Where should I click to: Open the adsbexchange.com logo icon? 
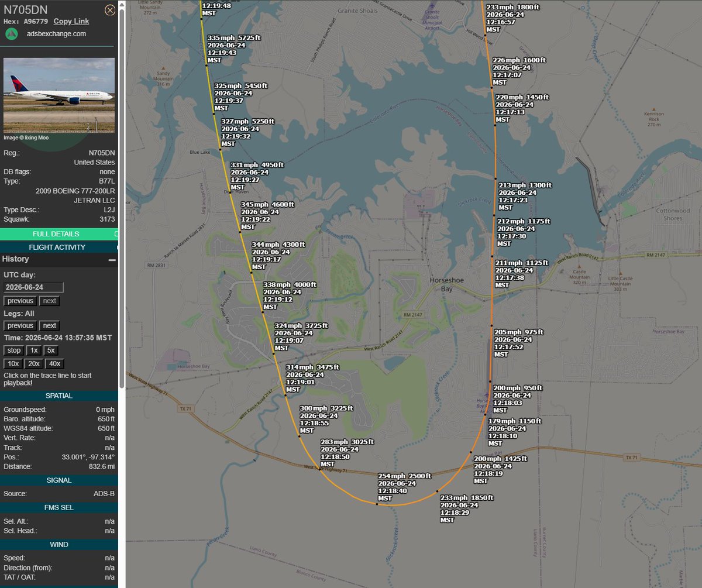coord(11,33)
